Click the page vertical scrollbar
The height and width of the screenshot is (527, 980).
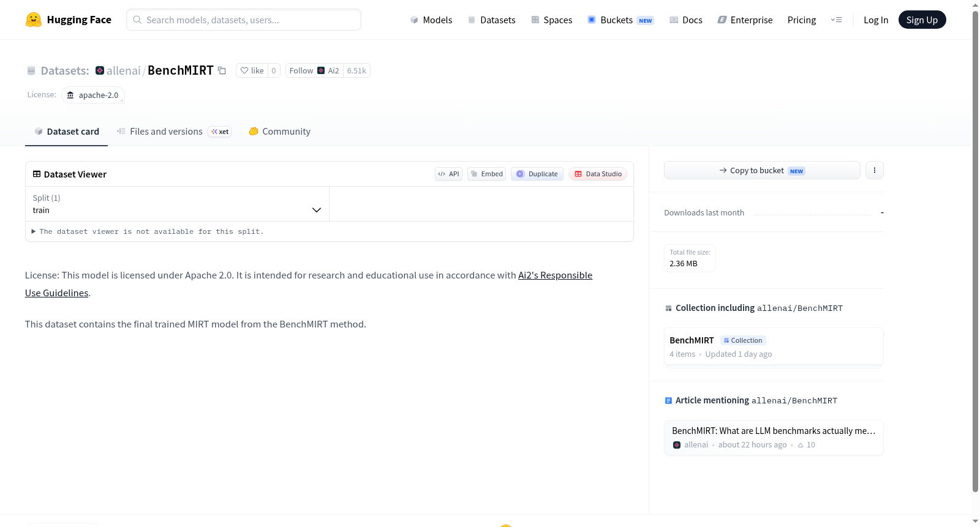tap(975, 251)
